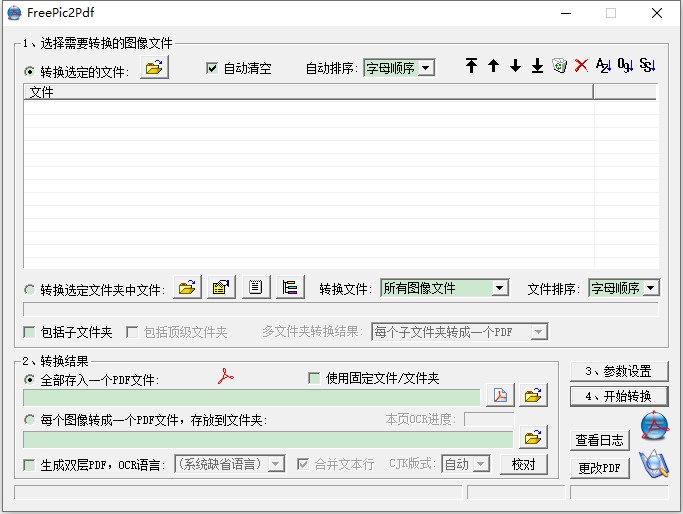The height and width of the screenshot is (514, 683).
Task: Move selected file down one position
Action: click(x=515, y=66)
